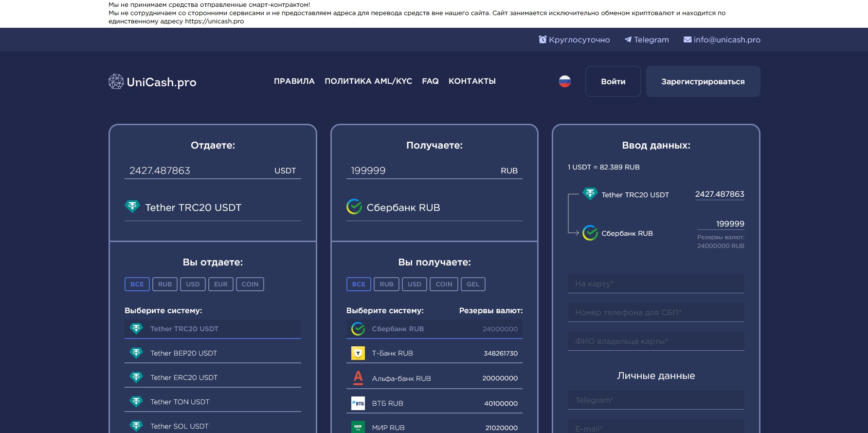
Task: Choose МИР RUB receiving system
Action: click(x=434, y=427)
